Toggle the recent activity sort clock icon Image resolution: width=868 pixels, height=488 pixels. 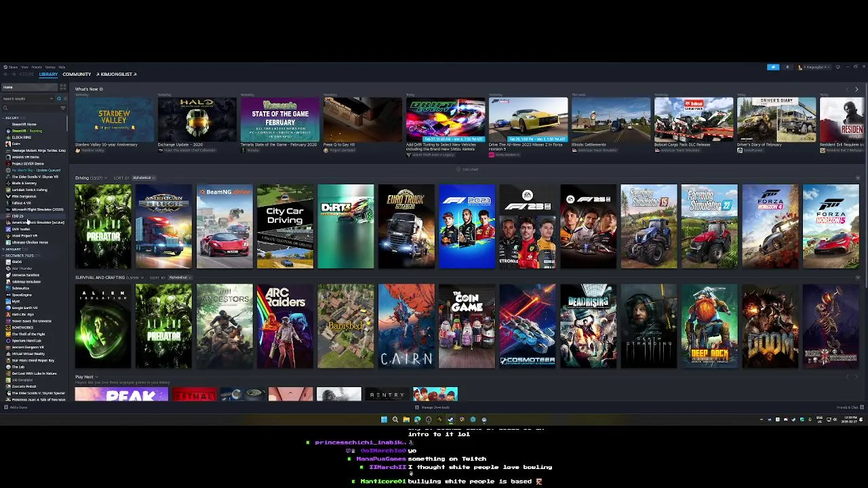tap(59, 99)
